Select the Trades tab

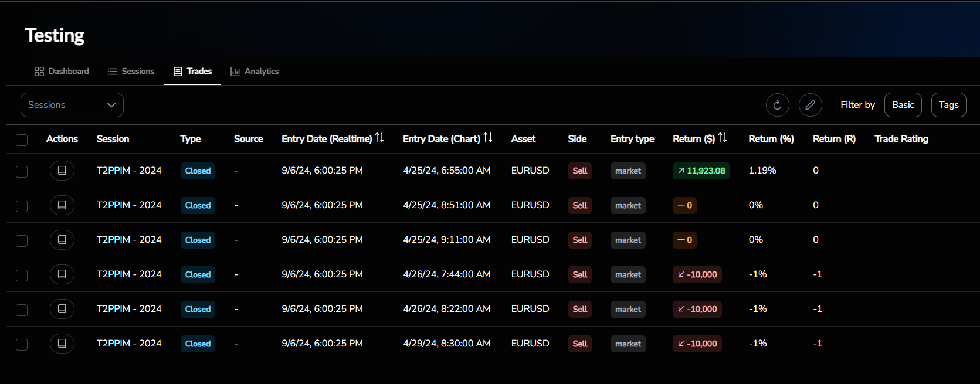click(192, 72)
